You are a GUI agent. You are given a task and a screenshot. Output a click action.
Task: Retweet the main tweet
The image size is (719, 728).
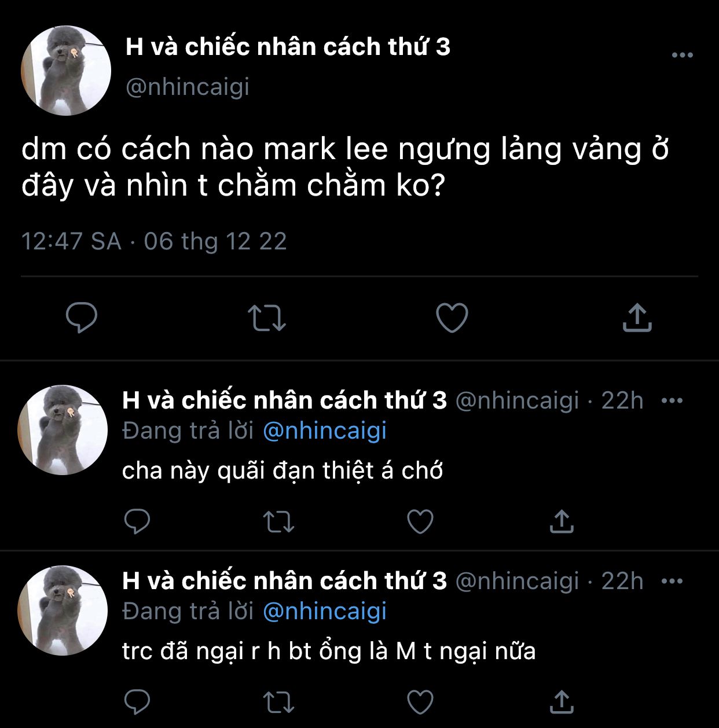click(x=267, y=318)
